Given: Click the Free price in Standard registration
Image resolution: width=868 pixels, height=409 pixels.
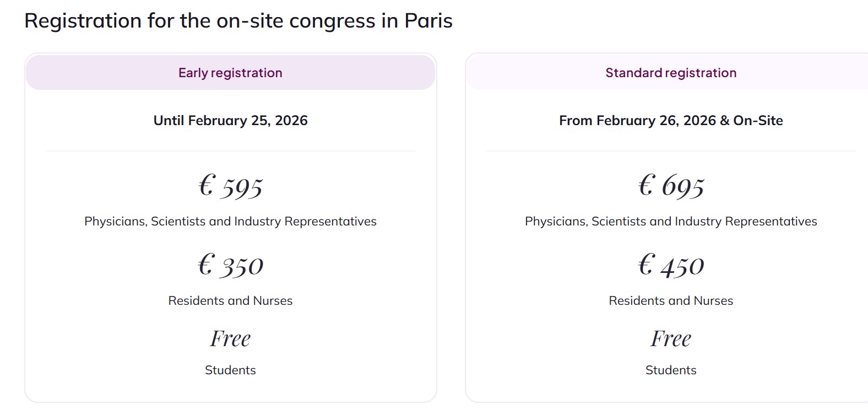Looking at the screenshot, I should pyautogui.click(x=670, y=338).
